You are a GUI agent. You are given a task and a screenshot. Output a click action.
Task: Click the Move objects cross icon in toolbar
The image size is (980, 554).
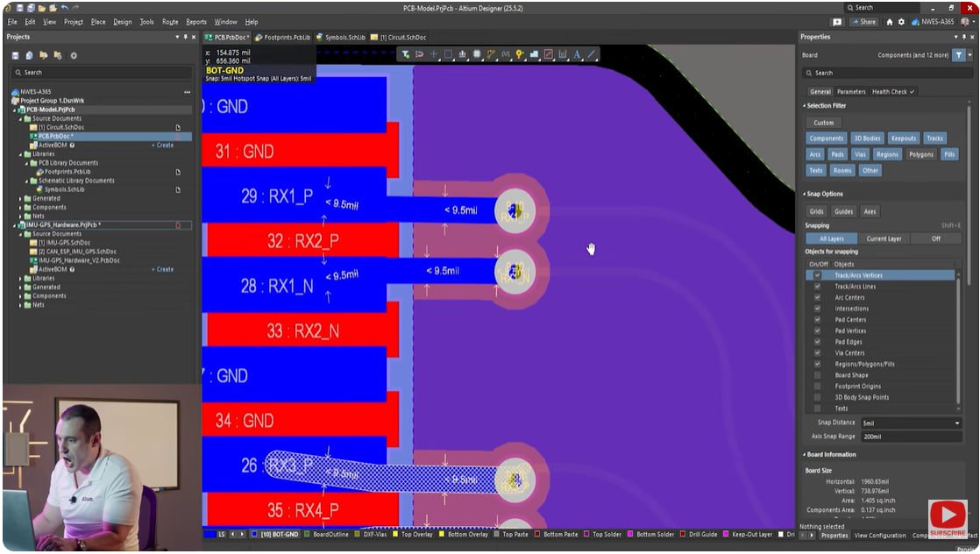click(x=434, y=55)
